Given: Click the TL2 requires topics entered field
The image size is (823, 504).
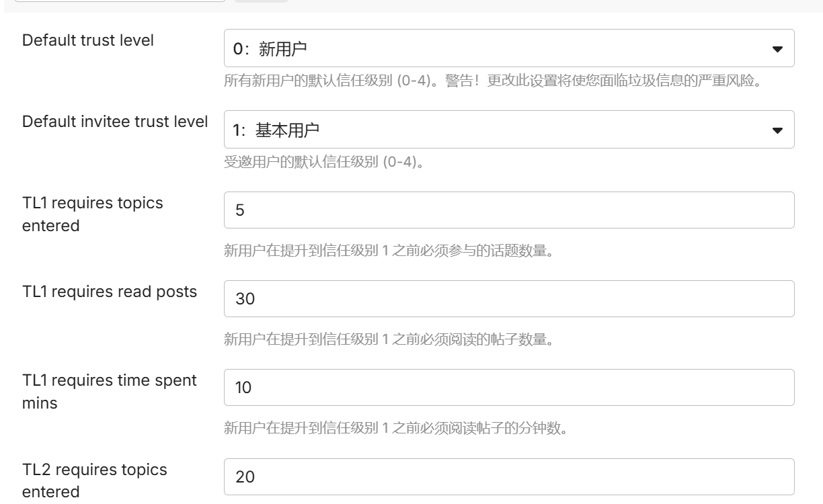Looking at the screenshot, I should point(508,477).
